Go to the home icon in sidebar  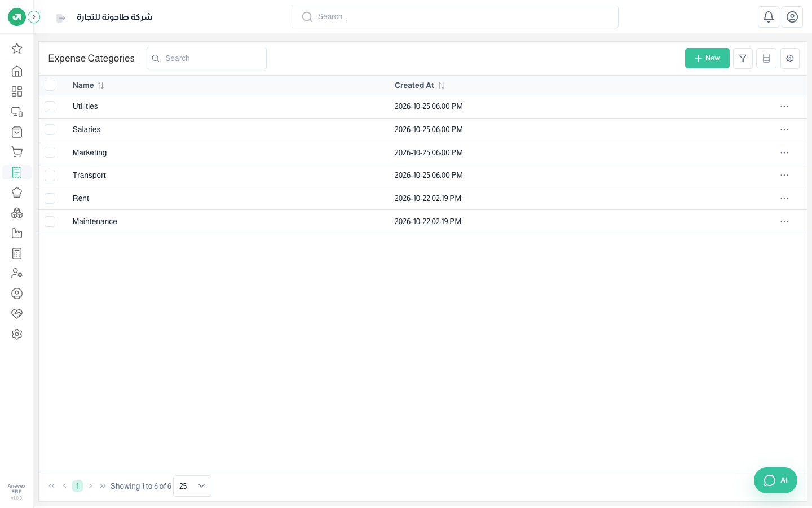click(x=17, y=71)
